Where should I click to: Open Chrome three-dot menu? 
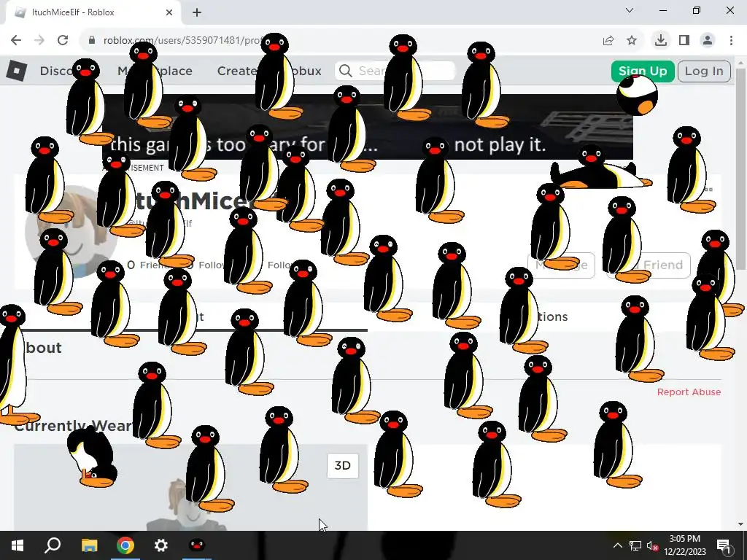coord(731,41)
